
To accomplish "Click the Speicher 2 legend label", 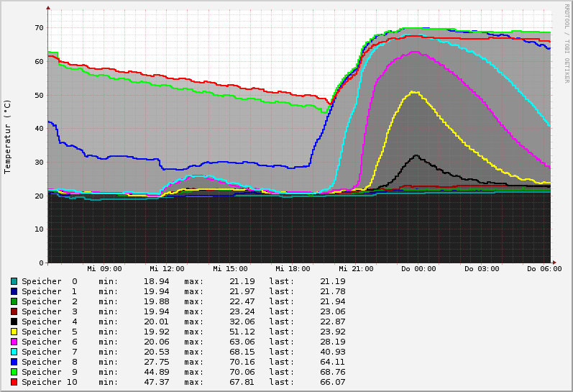I will pos(49,301).
